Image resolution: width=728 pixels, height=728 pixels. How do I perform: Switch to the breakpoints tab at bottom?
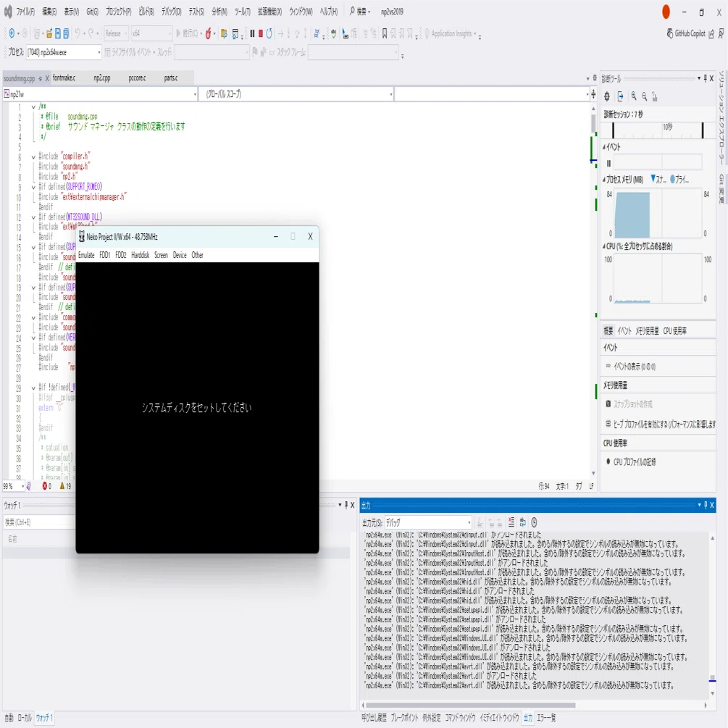(404, 718)
